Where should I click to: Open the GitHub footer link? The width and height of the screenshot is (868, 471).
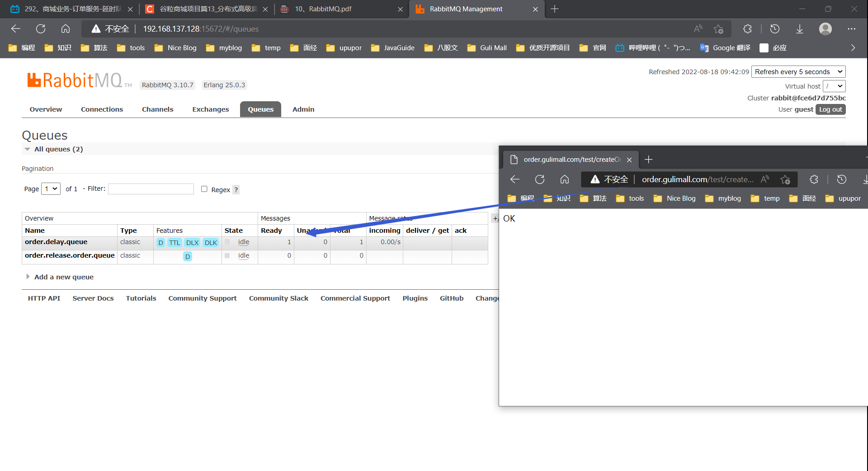(452, 298)
